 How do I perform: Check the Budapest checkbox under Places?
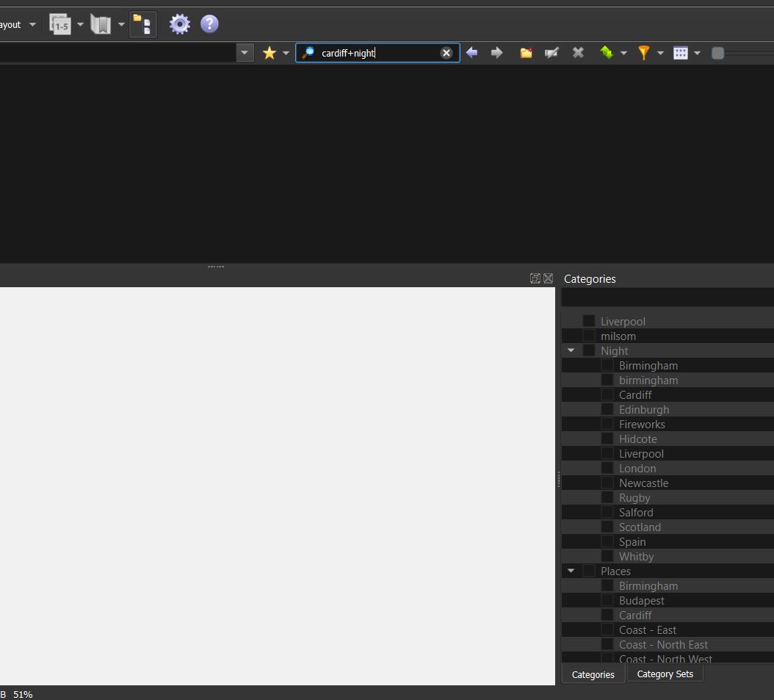(607, 600)
